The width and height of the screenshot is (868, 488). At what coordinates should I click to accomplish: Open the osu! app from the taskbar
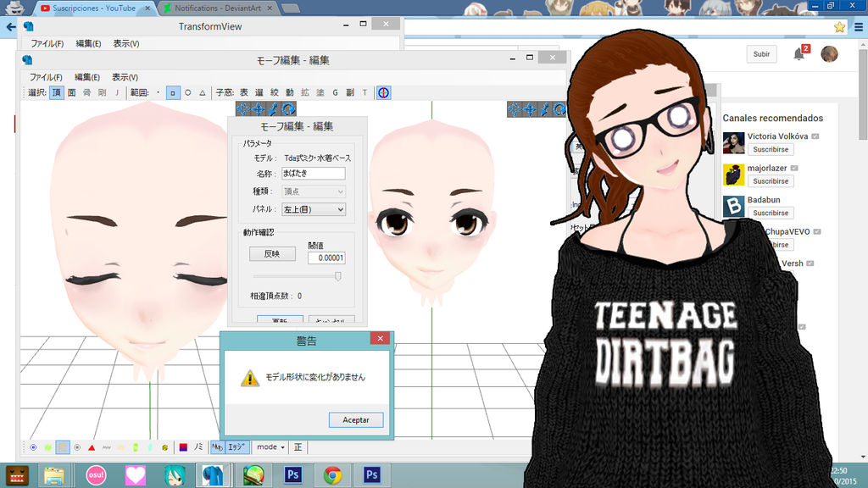[x=96, y=474]
